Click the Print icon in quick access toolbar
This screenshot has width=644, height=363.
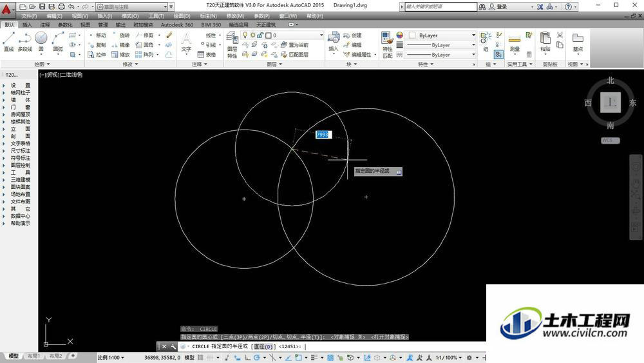coord(62,6)
